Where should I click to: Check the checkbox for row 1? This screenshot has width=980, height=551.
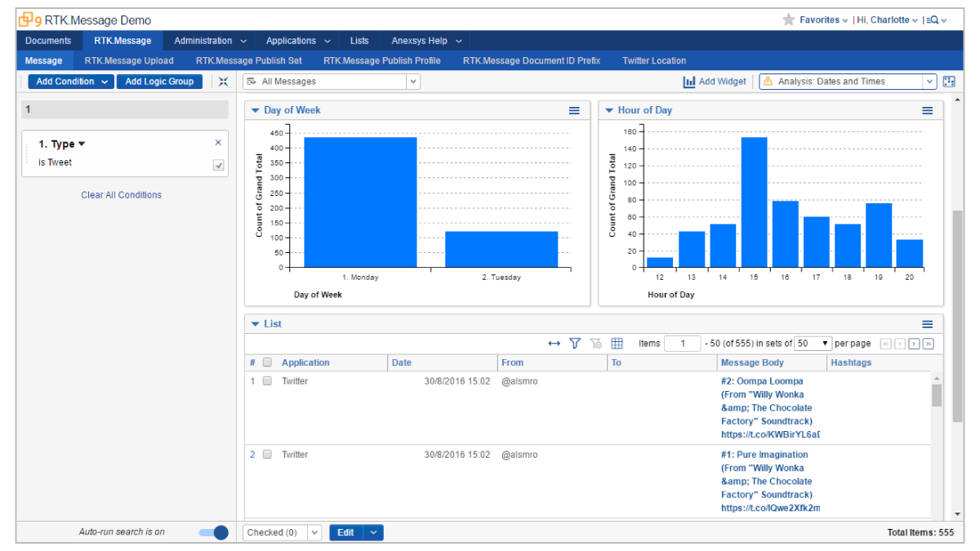[x=267, y=381]
